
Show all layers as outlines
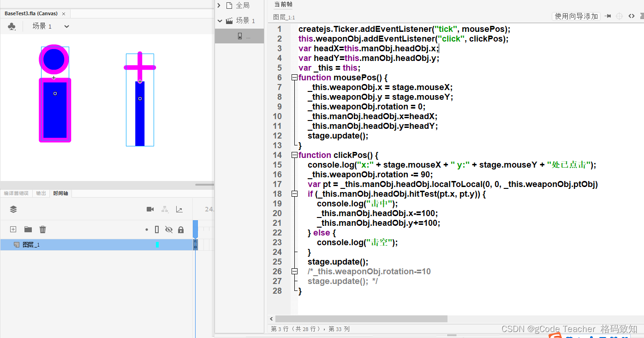(157, 229)
